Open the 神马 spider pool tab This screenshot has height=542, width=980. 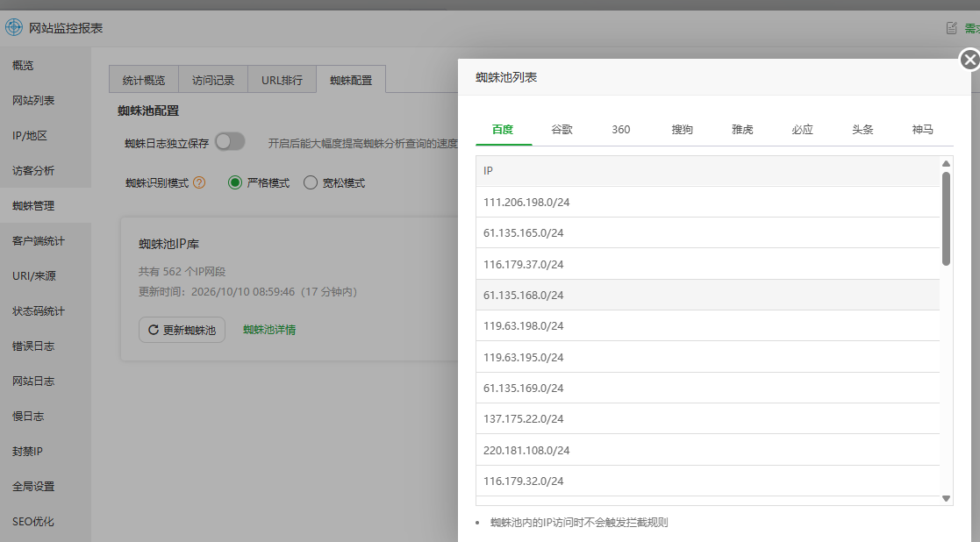coord(922,129)
